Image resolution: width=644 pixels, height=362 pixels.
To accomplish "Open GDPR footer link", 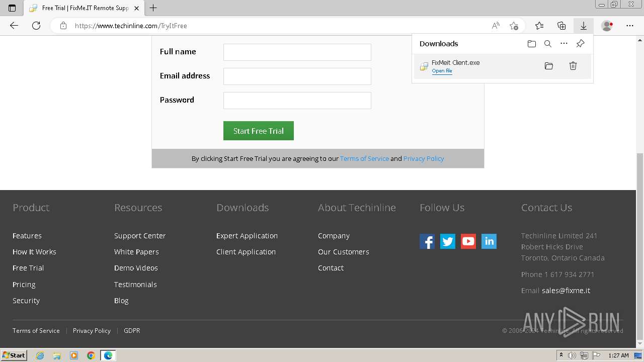I will tap(132, 331).
